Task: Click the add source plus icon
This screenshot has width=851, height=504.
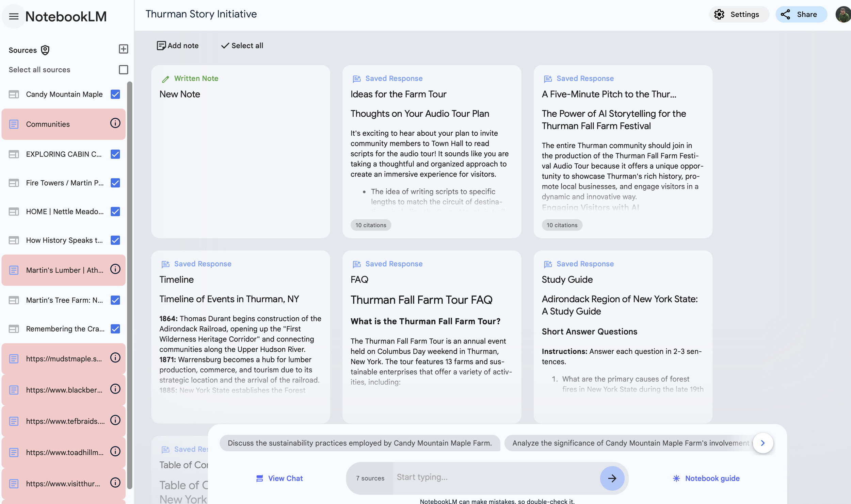Action: point(123,49)
